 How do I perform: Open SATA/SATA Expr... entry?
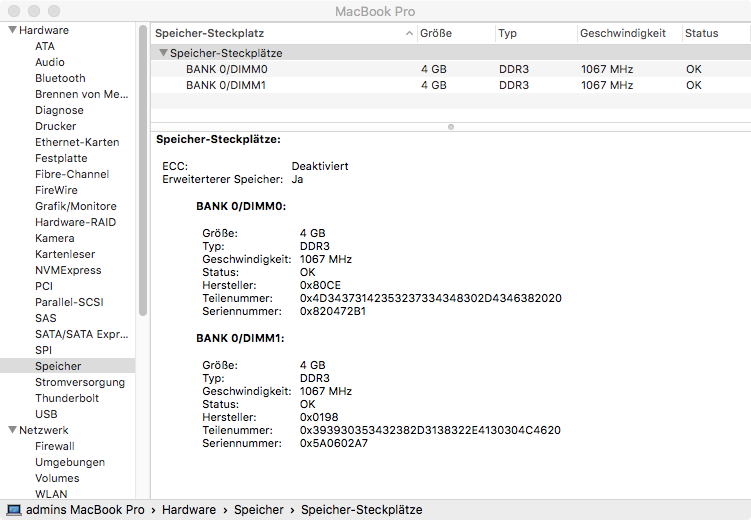point(81,334)
